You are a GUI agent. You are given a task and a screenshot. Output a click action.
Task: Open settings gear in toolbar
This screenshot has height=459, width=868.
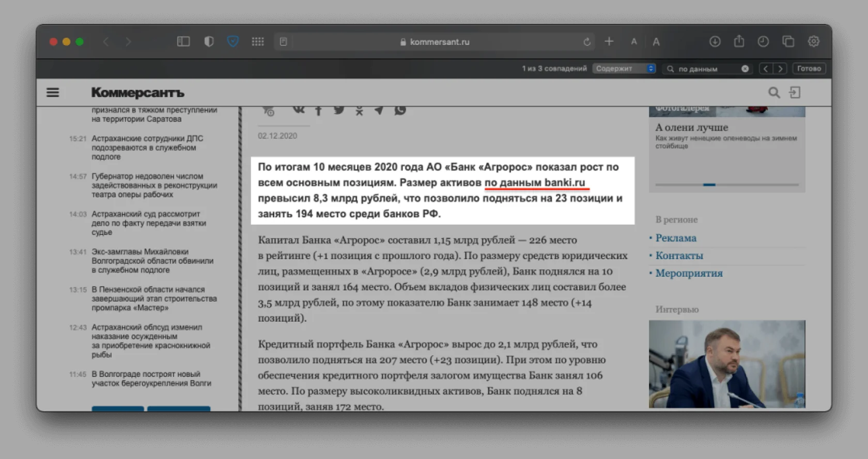pyautogui.click(x=813, y=42)
